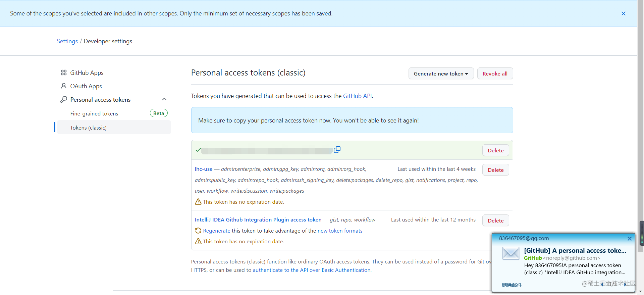
Task: Open authenticate to the API over Basic Authentication link
Action: tap(312, 270)
